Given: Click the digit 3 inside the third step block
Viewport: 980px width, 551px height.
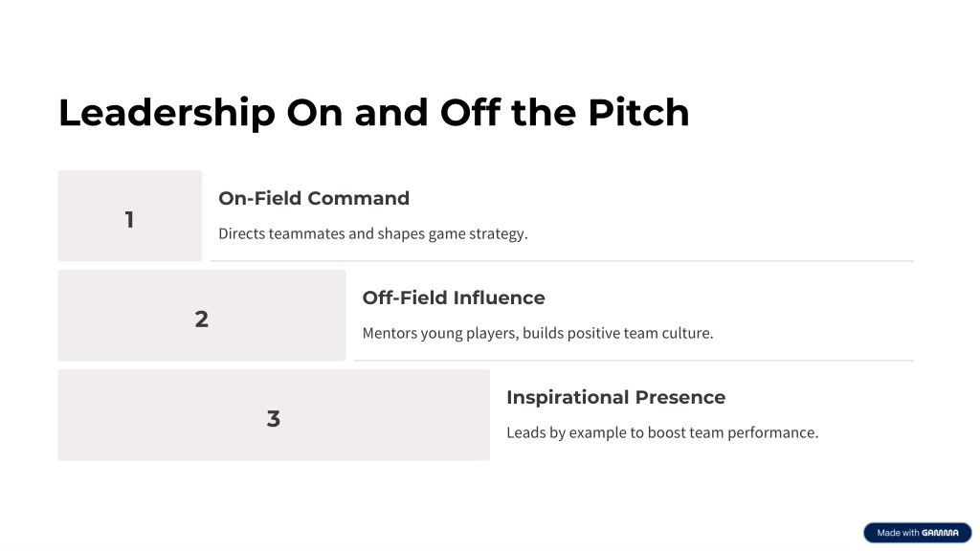Looking at the screenshot, I should tap(274, 419).
